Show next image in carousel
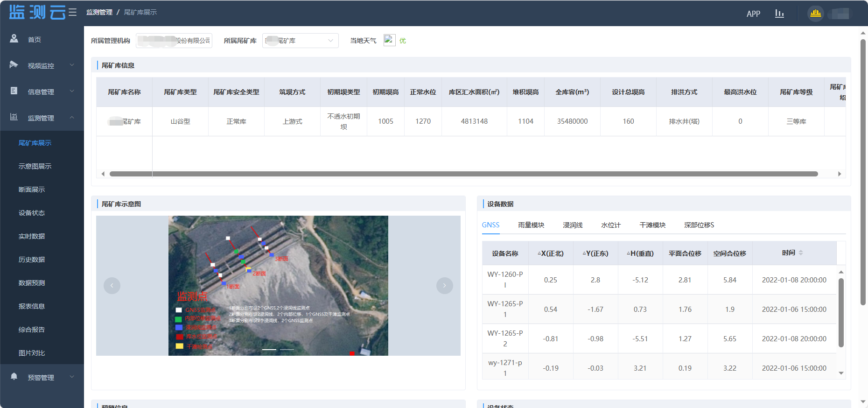This screenshot has height=408, width=868. point(444,285)
